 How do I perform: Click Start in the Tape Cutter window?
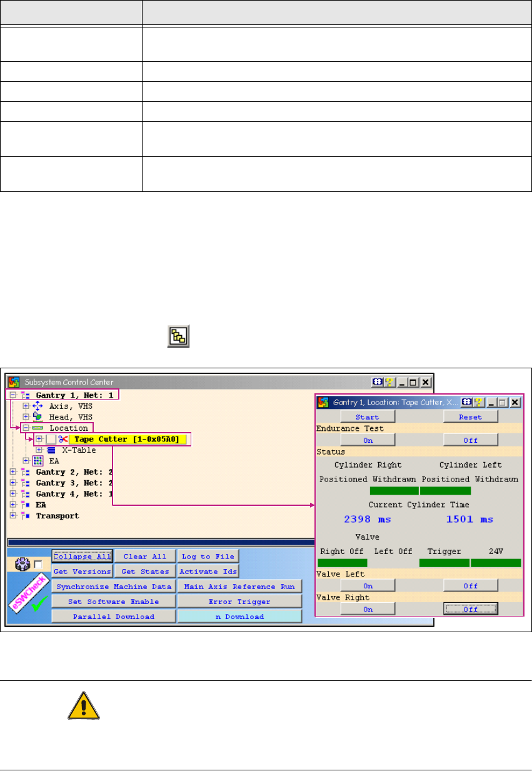click(368, 416)
